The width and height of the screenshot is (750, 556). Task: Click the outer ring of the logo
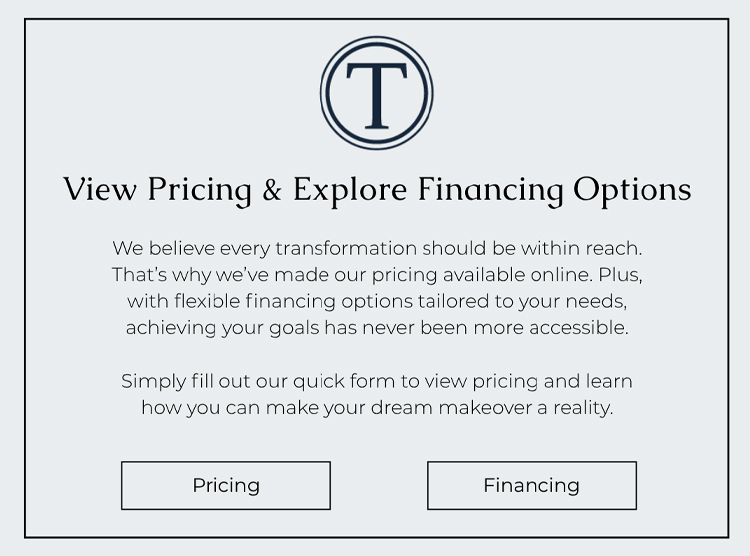pyautogui.click(x=376, y=38)
